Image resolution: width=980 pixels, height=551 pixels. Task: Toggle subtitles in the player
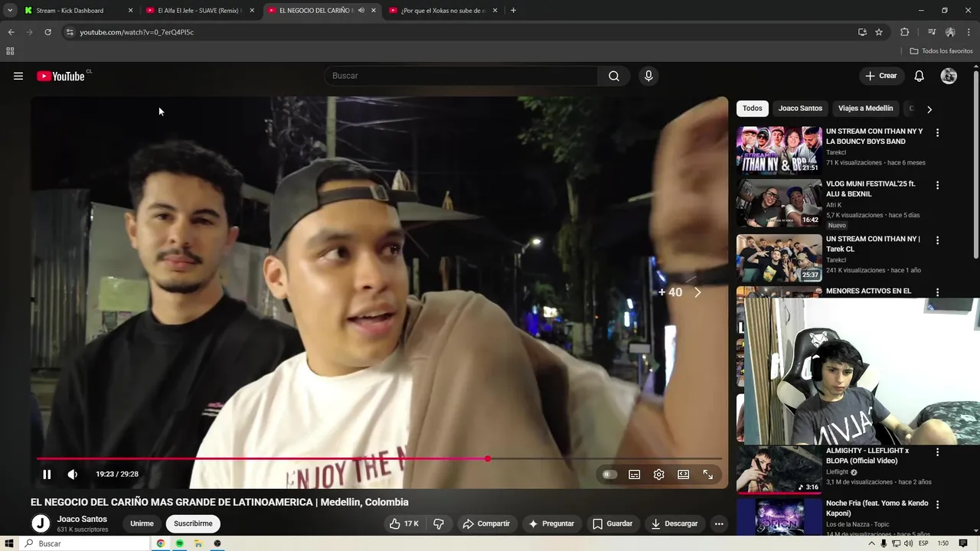click(635, 474)
